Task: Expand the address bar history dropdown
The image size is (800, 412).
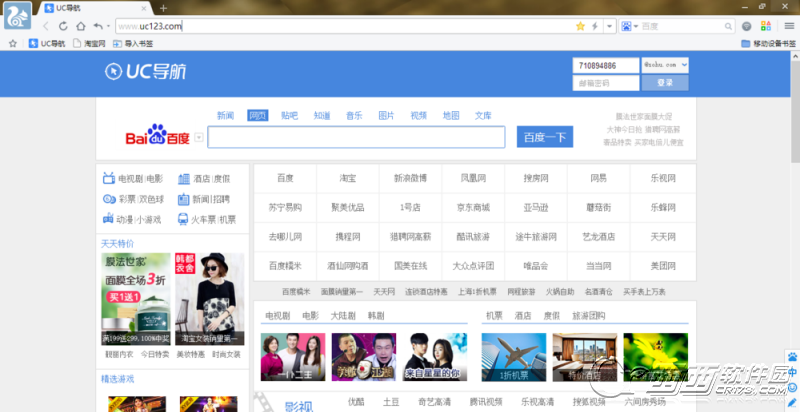Action: [609, 26]
